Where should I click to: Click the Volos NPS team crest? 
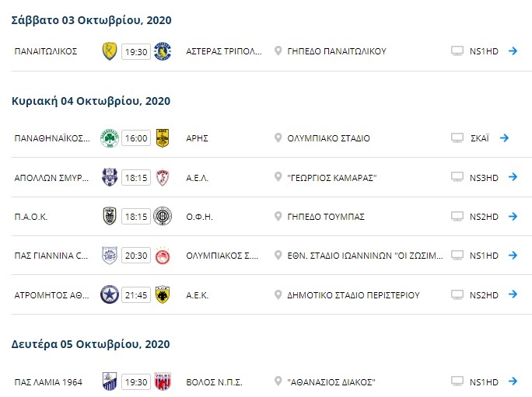[x=163, y=381]
